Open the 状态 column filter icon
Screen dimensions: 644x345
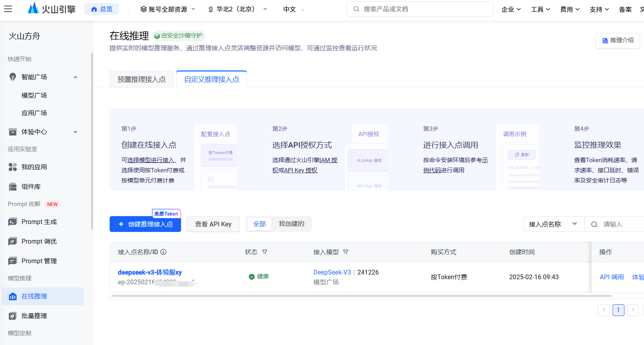pyautogui.click(x=265, y=252)
